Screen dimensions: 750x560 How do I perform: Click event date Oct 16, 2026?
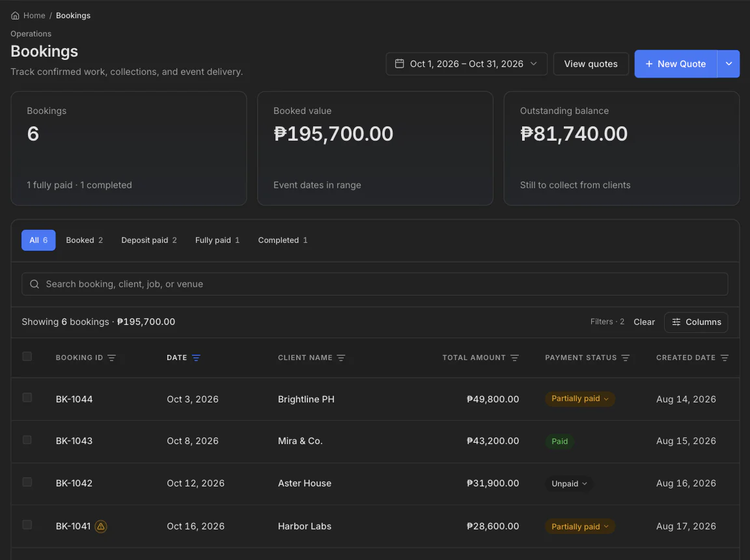(x=195, y=527)
